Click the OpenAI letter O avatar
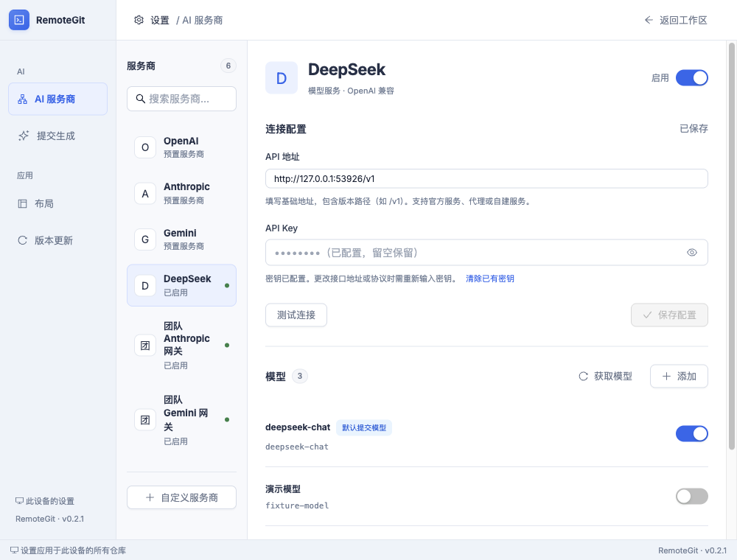Image resolution: width=737 pixels, height=560 pixels. tap(145, 147)
